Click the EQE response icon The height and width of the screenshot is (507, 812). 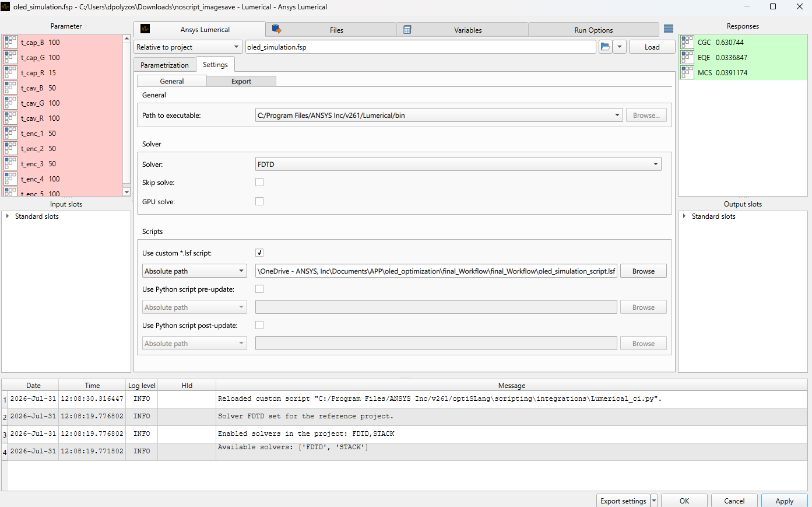(x=687, y=57)
